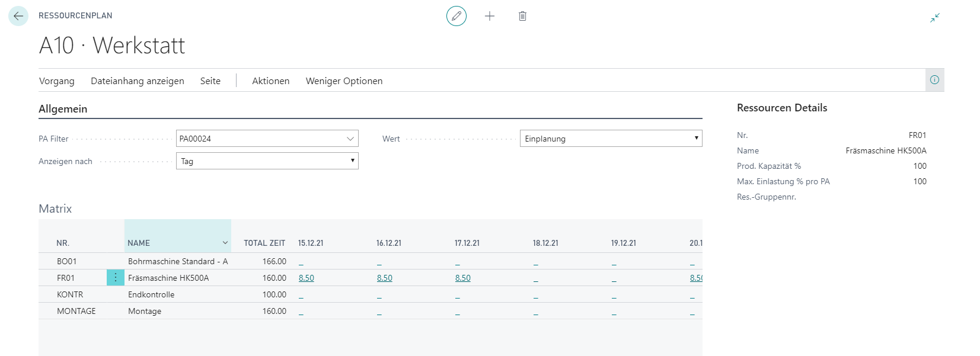Click the trash delete icon

522,16
